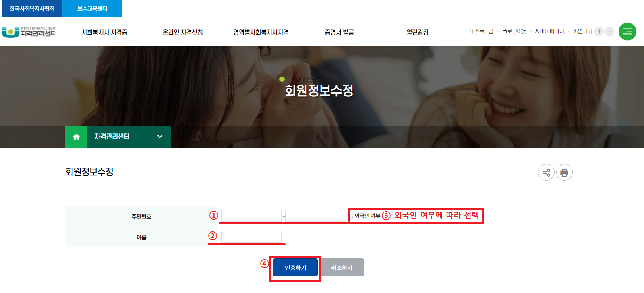Image resolution: width=644 pixels, height=293 pixels.
Task: Click the 인증하기 button
Action: tap(295, 268)
